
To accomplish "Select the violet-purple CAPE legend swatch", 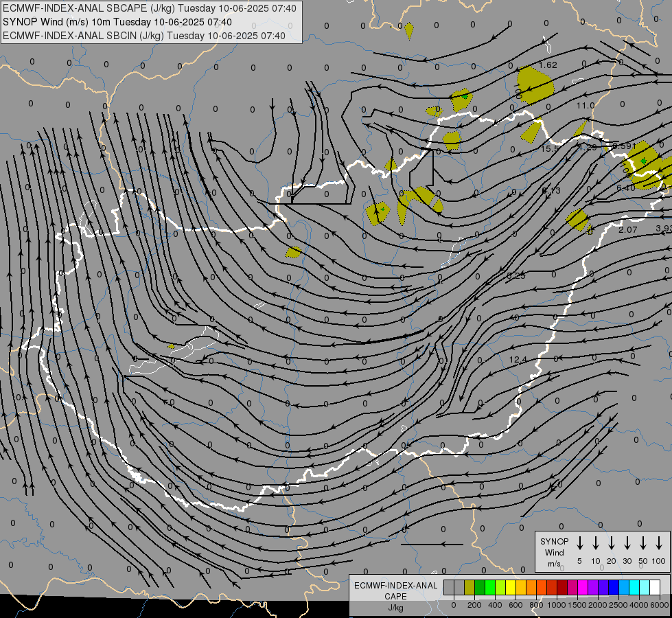I will click(x=592, y=587).
